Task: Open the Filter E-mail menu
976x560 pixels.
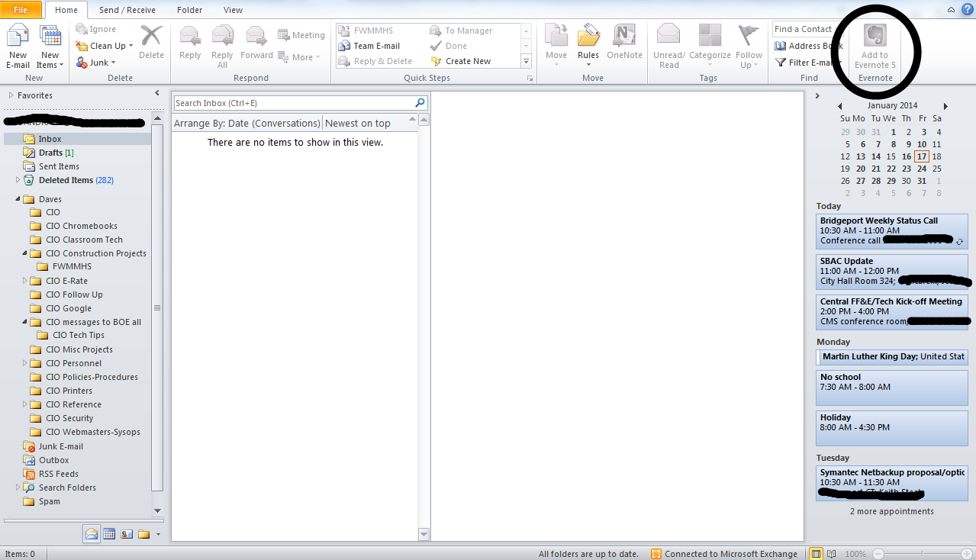Action: (807, 63)
